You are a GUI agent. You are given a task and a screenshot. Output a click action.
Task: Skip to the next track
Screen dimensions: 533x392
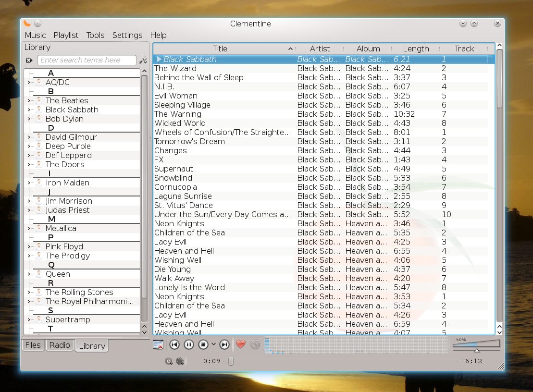[x=224, y=344]
